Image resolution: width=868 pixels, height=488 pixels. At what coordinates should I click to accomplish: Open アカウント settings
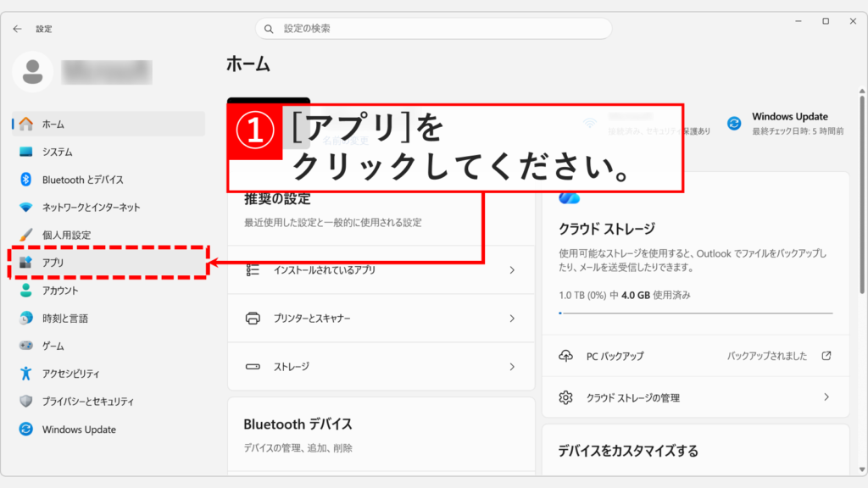(x=108, y=291)
